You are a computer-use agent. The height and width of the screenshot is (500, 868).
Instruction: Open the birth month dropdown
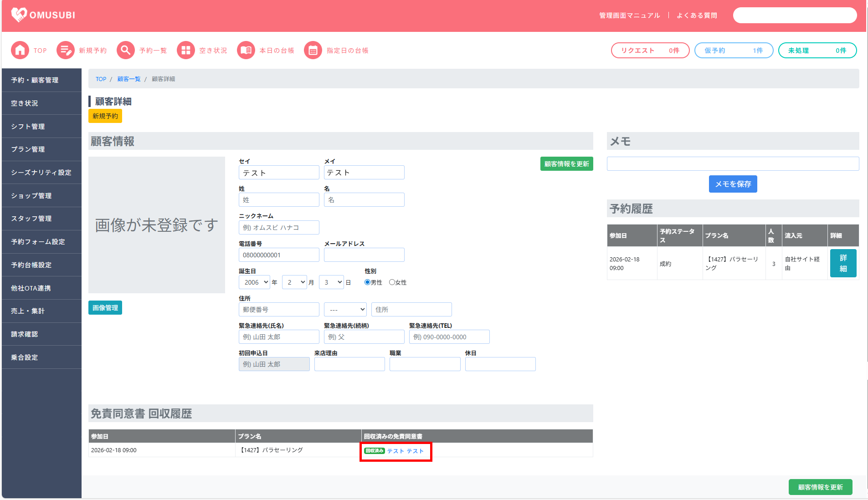pyautogui.click(x=295, y=282)
